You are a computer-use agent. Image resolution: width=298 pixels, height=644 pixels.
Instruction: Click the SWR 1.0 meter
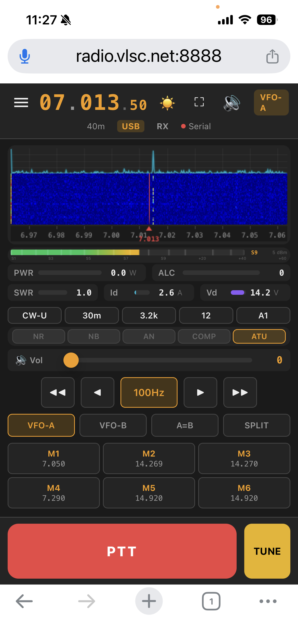pyautogui.click(x=53, y=292)
